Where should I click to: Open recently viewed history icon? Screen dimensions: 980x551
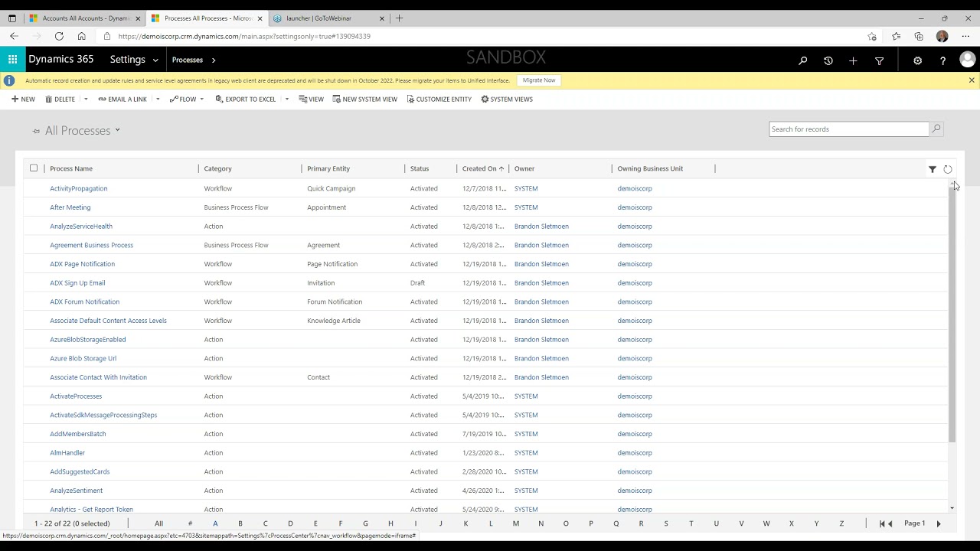[828, 60]
